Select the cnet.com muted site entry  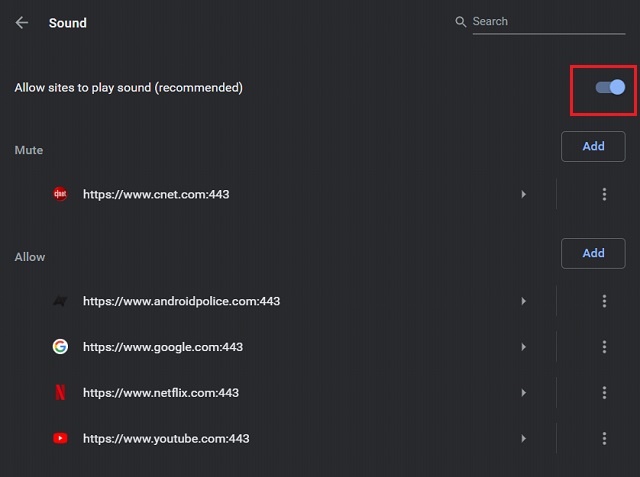tap(156, 194)
